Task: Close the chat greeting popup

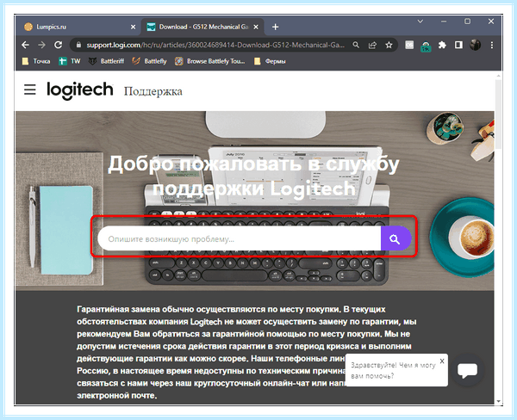Action: (442, 361)
